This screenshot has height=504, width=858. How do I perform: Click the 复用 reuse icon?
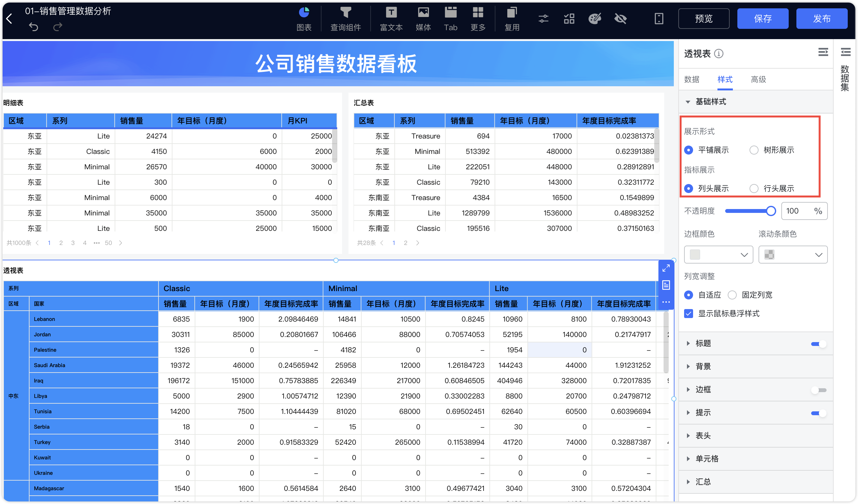[512, 19]
